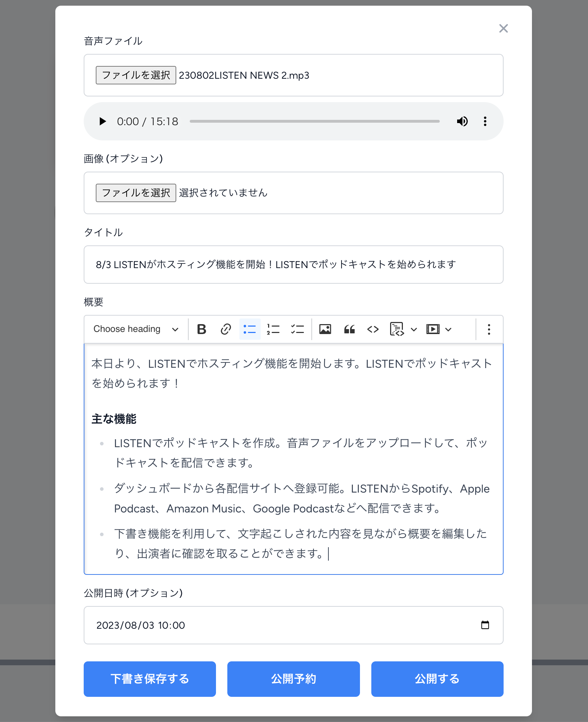Open audio player more options menu
The width and height of the screenshot is (588, 722).
point(485,121)
